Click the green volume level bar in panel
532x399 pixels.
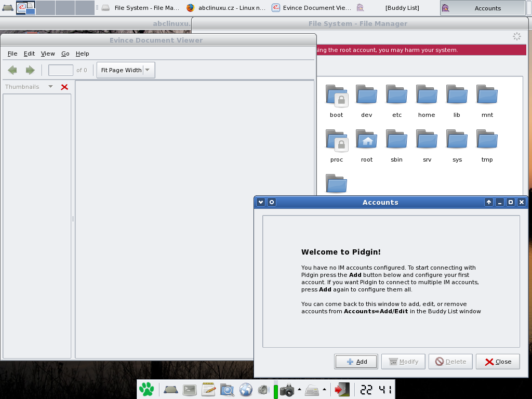click(275, 392)
